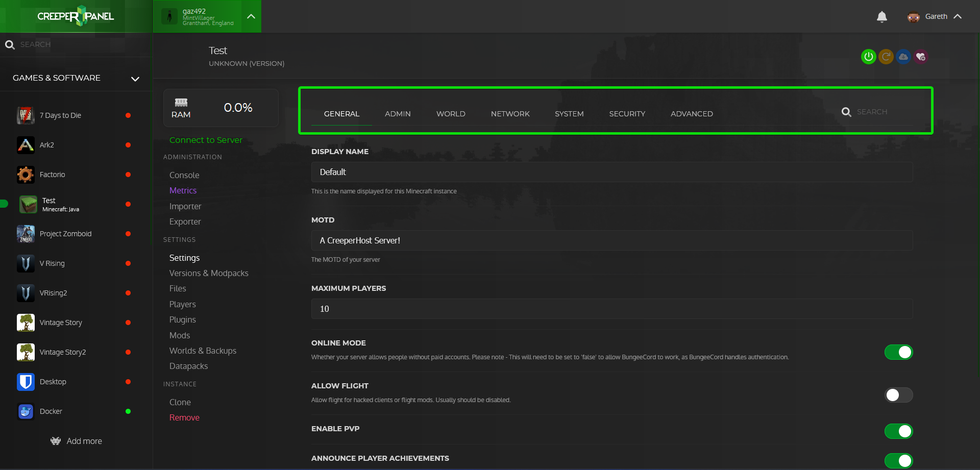This screenshot has height=470, width=980.
Task: Open the Exporter page
Action: 185,221
